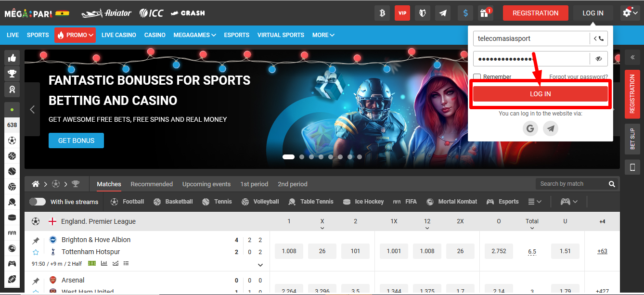The height and width of the screenshot is (295, 644).
Task: Select the first banner carousel indicator
Action: [288, 157]
